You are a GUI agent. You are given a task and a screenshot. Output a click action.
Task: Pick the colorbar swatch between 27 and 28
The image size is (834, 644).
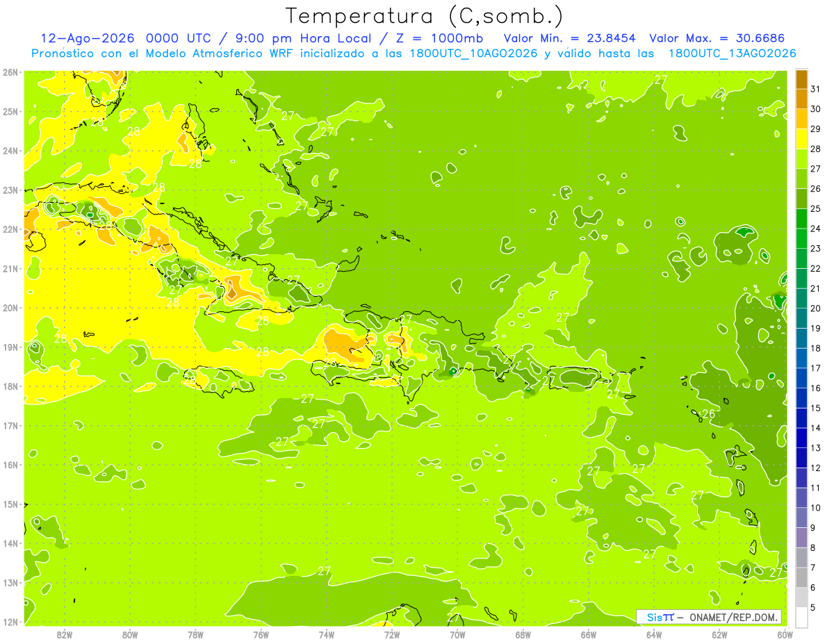tap(801, 158)
